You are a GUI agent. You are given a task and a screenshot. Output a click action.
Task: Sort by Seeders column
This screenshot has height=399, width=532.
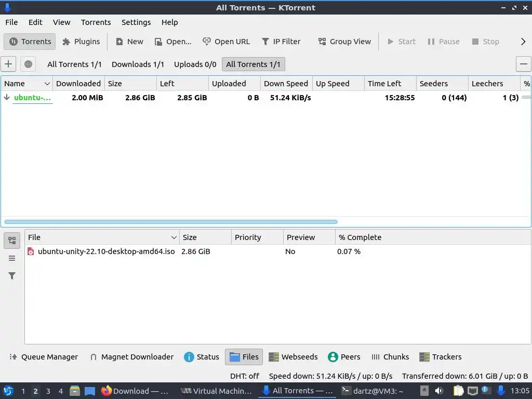(442, 84)
